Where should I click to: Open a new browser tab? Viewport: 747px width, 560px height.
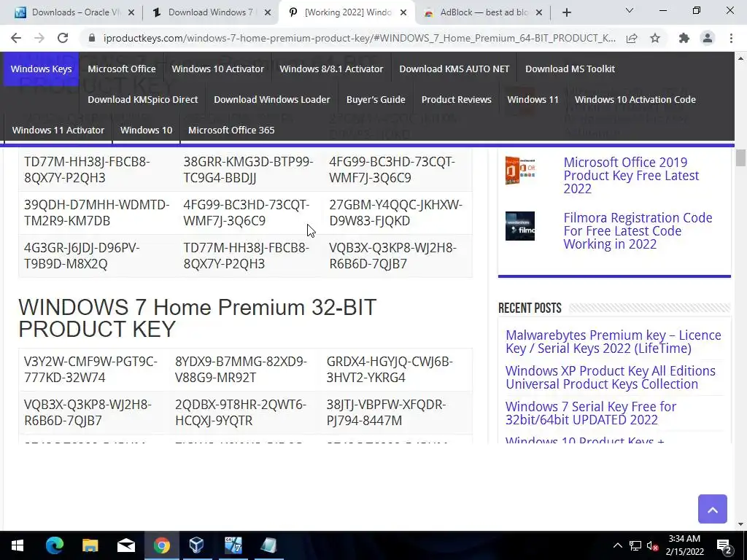[x=566, y=12]
